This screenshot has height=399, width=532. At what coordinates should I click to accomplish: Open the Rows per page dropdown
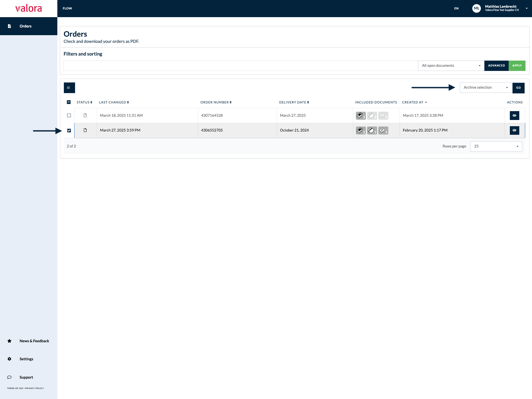click(x=496, y=146)
